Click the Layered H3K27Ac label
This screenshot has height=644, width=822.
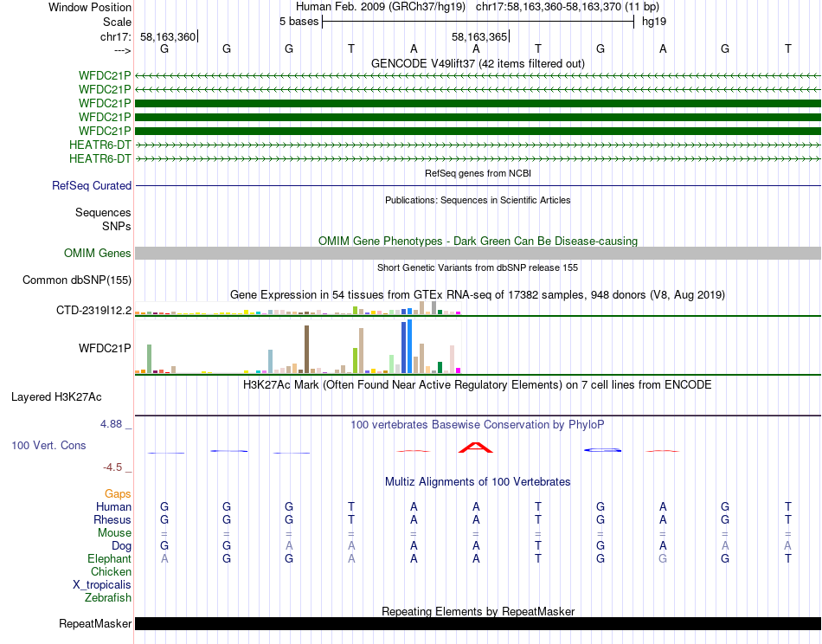tap(56, 397)
